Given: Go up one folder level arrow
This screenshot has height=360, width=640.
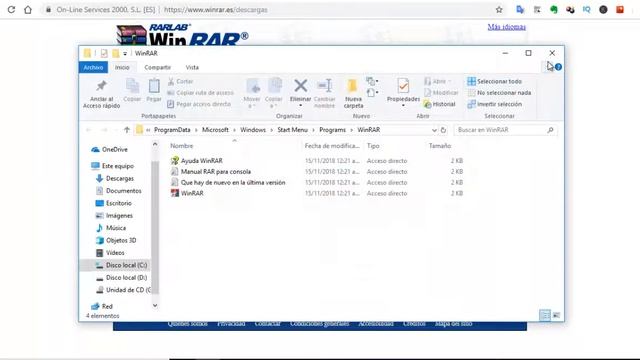Looking at the screenshot, I should [127, 130].
